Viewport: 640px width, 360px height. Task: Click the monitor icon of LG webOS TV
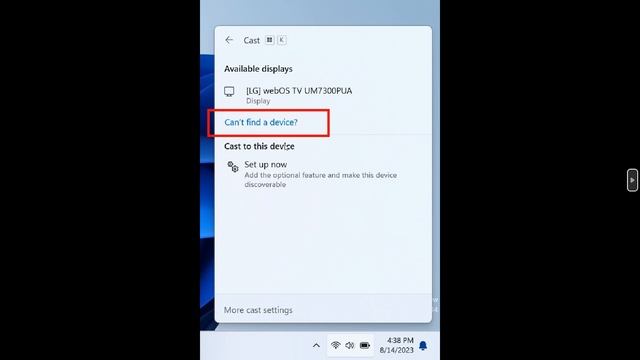229,91
